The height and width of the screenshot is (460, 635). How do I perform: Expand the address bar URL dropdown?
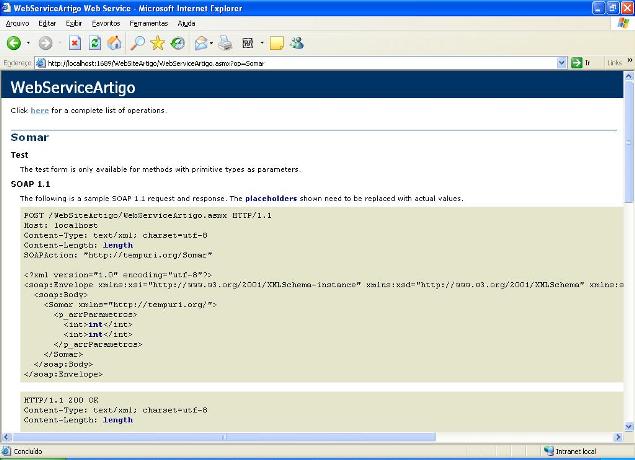562,62
